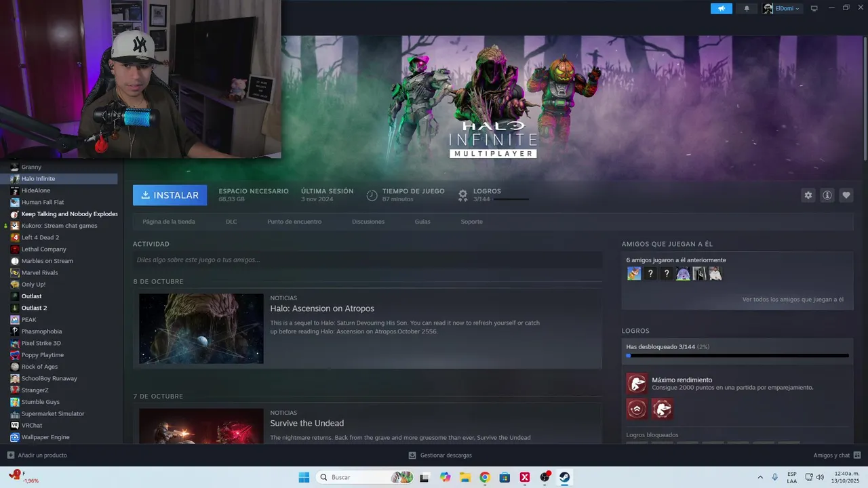868x488 pixels.
Task: Select Kukoro: Stream chat games entry
Action: point(59,226)
